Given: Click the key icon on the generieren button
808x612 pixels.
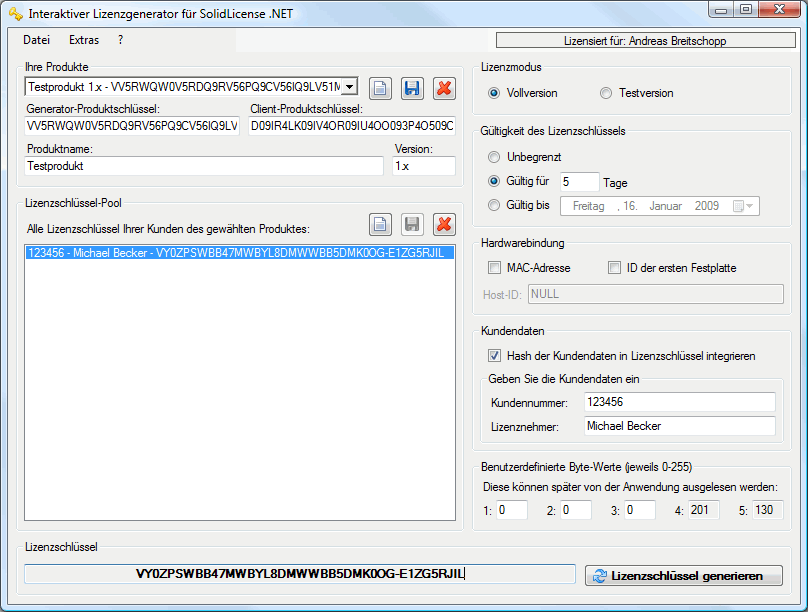Looking at the screenshot, I should (x=600, y=575).
